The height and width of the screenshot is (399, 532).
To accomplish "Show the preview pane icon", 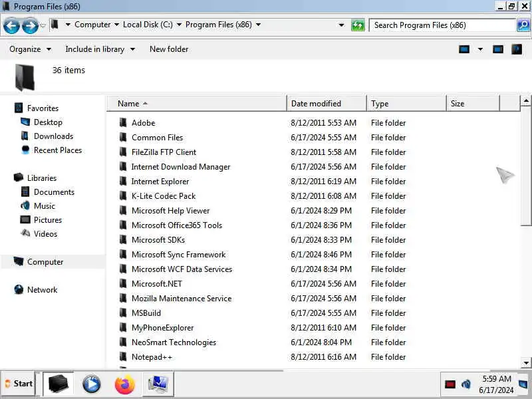I will (x=497, y=49).
